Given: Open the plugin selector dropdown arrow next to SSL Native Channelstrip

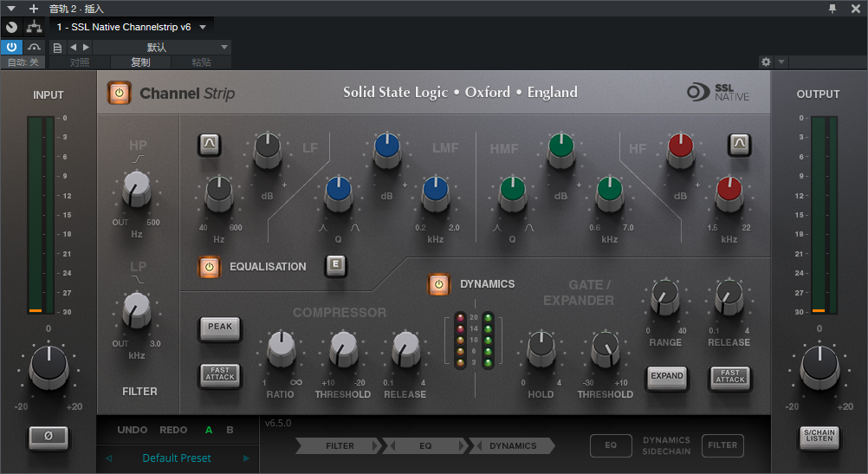Looking at the screenshot, I should (203, 27).
